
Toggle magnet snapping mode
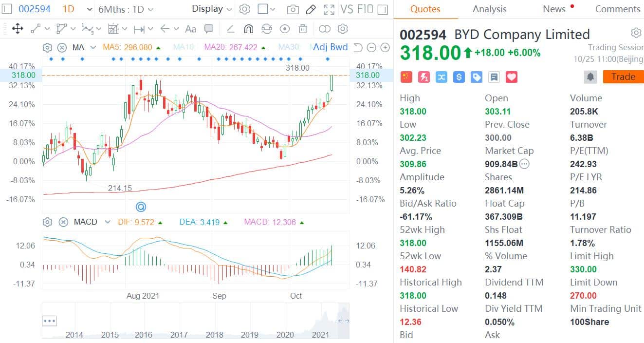tap(248, 29)
